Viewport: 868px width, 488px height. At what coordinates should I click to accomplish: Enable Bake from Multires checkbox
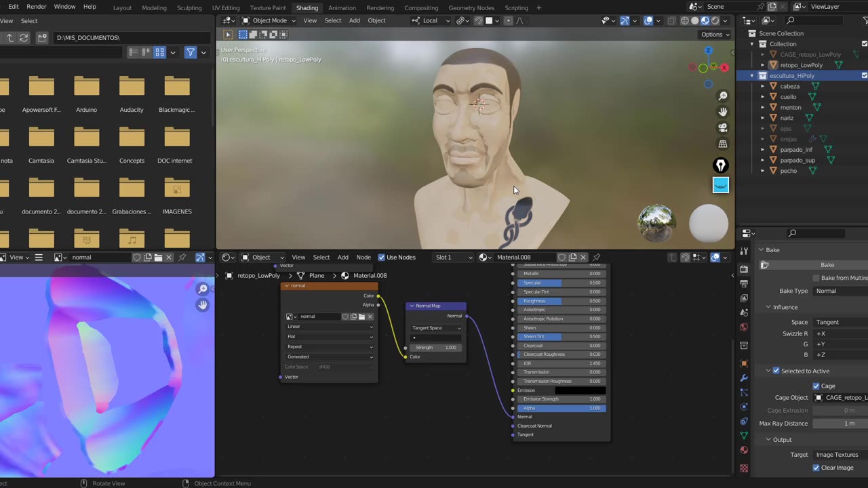tap(816, 278)
